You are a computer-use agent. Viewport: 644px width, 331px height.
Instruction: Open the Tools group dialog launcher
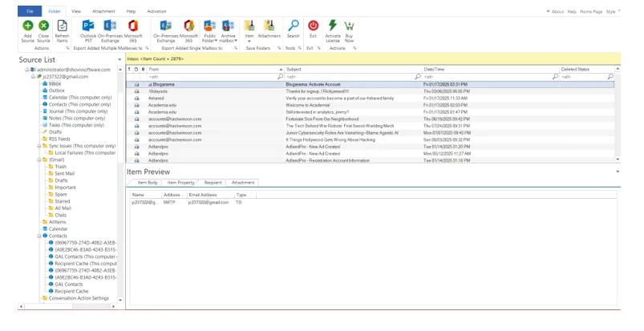299,48
